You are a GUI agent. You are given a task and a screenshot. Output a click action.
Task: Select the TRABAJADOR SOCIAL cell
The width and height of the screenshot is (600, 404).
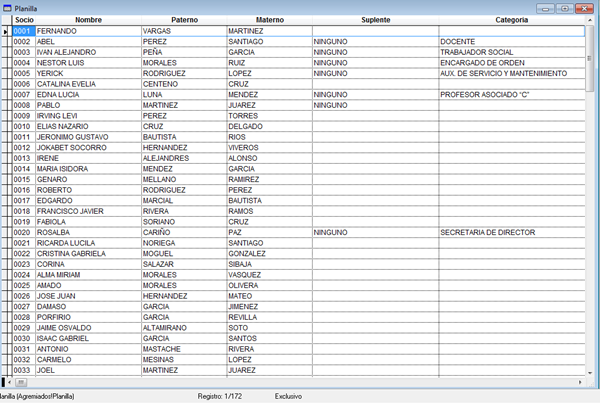(x=512, y=52)
